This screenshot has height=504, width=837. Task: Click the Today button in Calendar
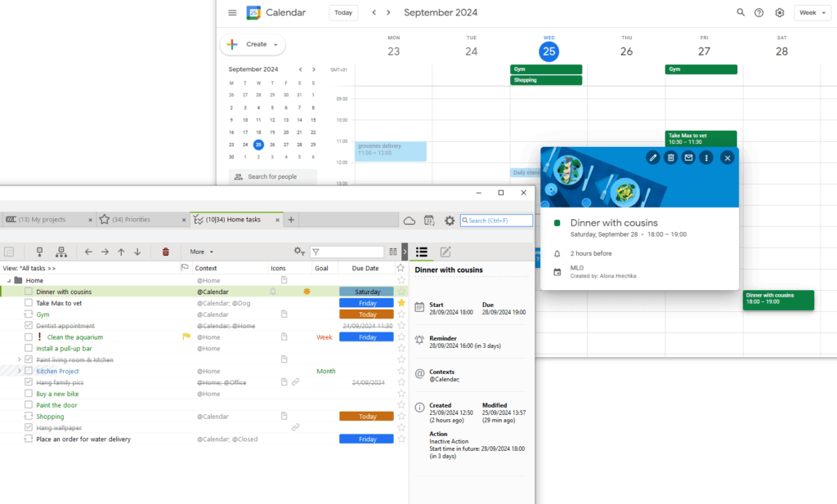(343, 13)
